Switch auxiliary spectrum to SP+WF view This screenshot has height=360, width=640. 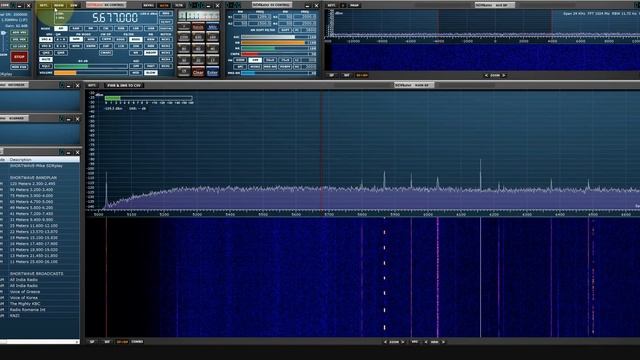(x=362, y=76)
